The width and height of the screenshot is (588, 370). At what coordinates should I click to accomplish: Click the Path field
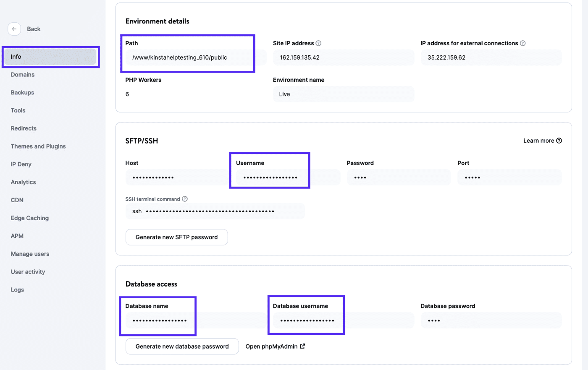188,57
